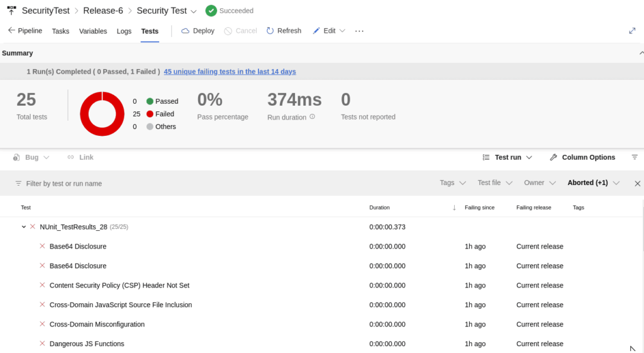Switch to the Variables tab

coord(93,31)
